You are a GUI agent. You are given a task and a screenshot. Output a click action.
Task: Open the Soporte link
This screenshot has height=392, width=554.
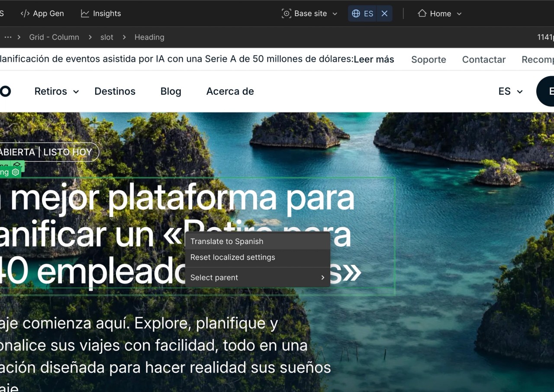(428, 60)
